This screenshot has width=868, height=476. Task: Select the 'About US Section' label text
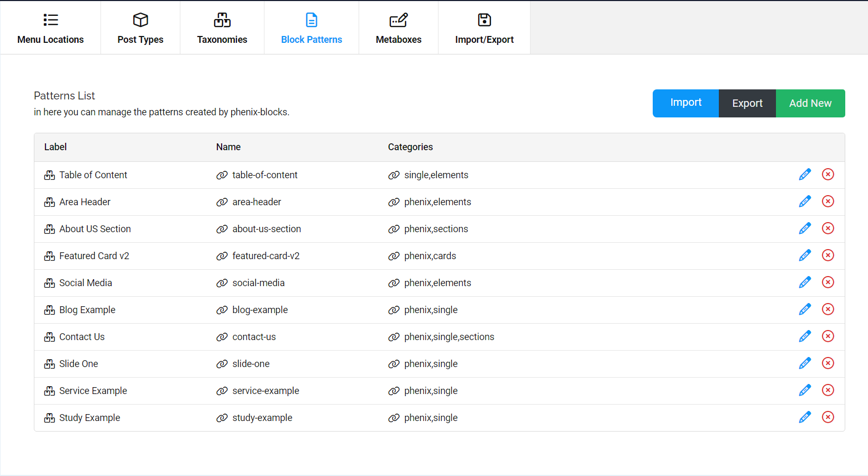(x=95, y=229)
